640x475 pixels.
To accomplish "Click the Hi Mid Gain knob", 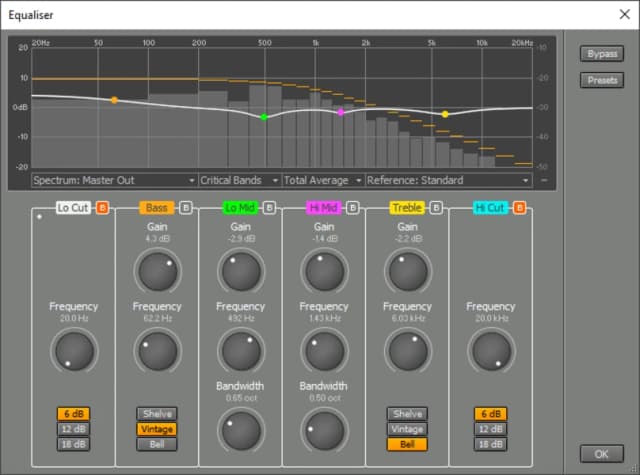I will 324,271.
